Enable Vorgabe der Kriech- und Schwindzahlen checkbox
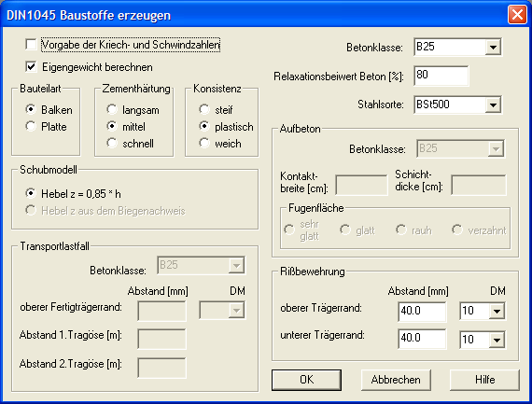Viewport: 532px width, 404px height. point(31,45)
